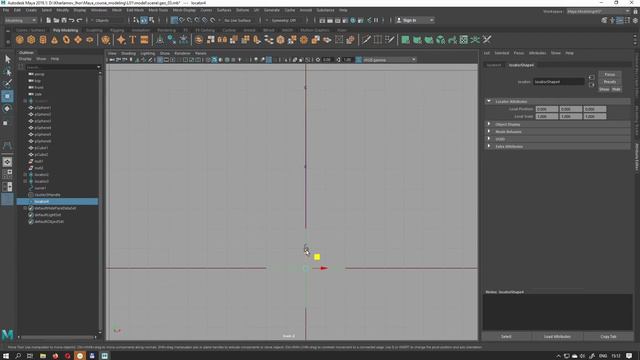Click the Focus button in Attribute Editor
This screenshot has height=360, width=640.
click(x=610, y=75)
